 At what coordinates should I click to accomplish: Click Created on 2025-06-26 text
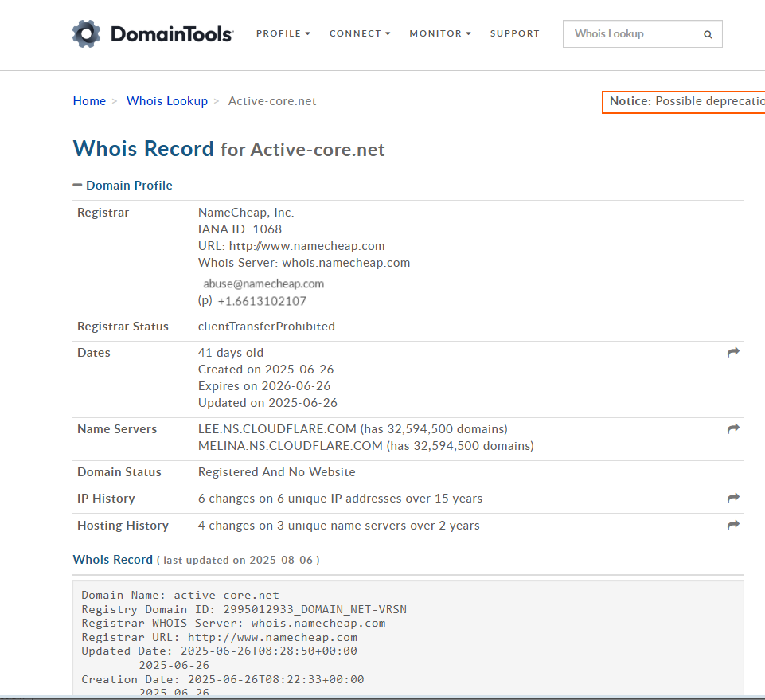266,369
